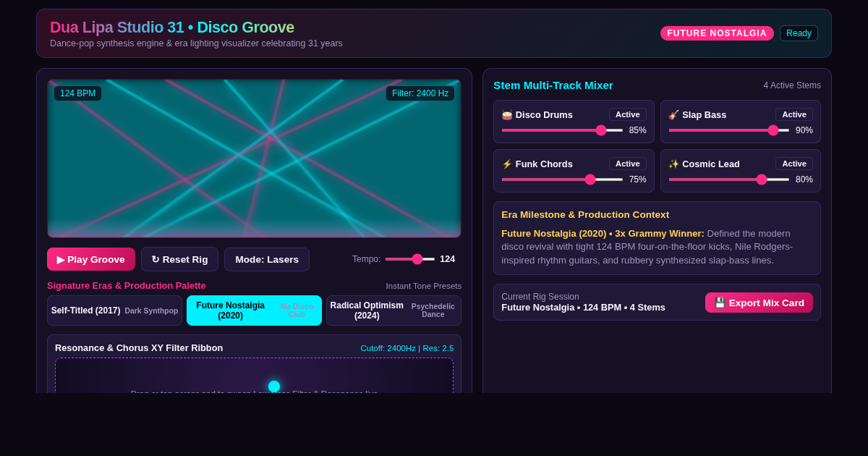The width and height of the screenshot is (868, 456).
Task: Click the Slap Bass 90% value
Action: click(804, 130)
